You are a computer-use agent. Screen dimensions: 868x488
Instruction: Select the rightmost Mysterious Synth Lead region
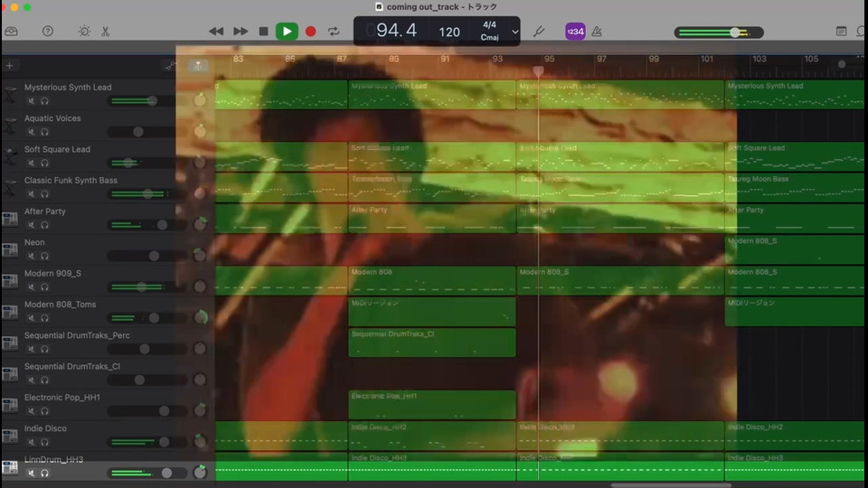[x=795, y=95]
